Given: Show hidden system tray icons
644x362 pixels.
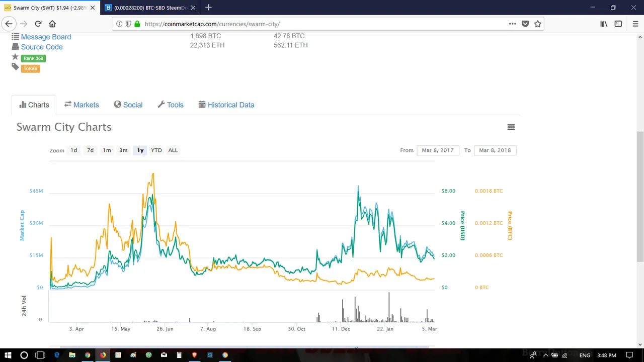Looking at the screenshot, I should pos(545,355).
